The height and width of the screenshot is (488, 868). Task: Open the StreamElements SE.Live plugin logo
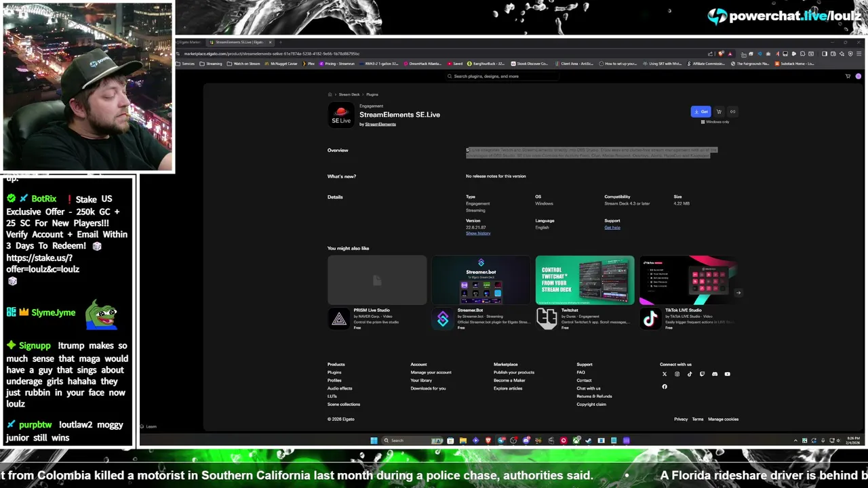[x=341, y=116]
